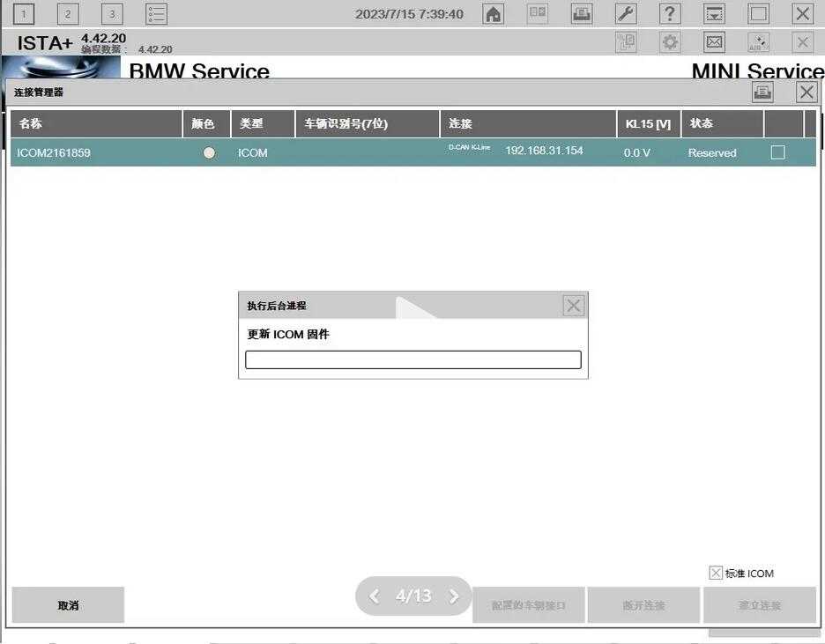Click the 更新 ICOM 固件 status text
The width and height of the screenshot is (825, 644).
[x=288, y=335]
